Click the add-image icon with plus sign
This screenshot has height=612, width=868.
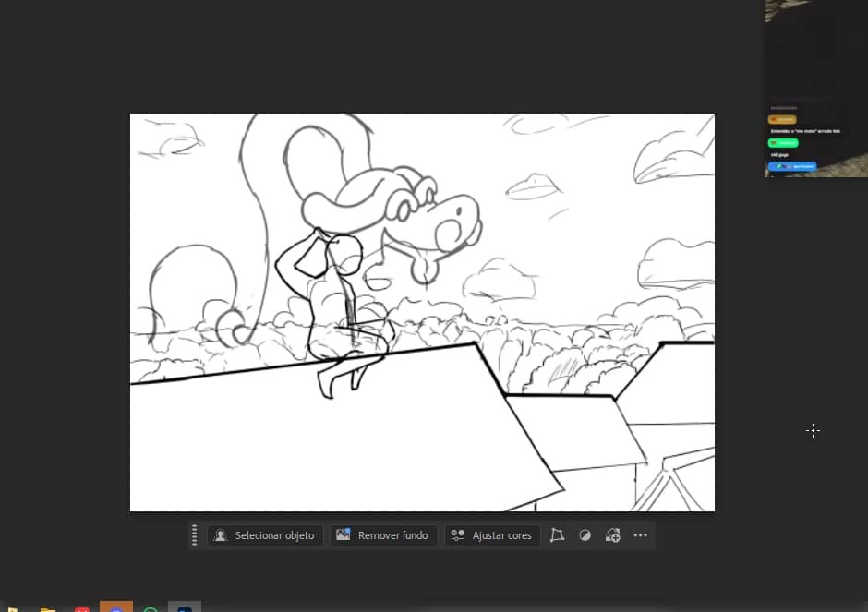coord(613,535)
